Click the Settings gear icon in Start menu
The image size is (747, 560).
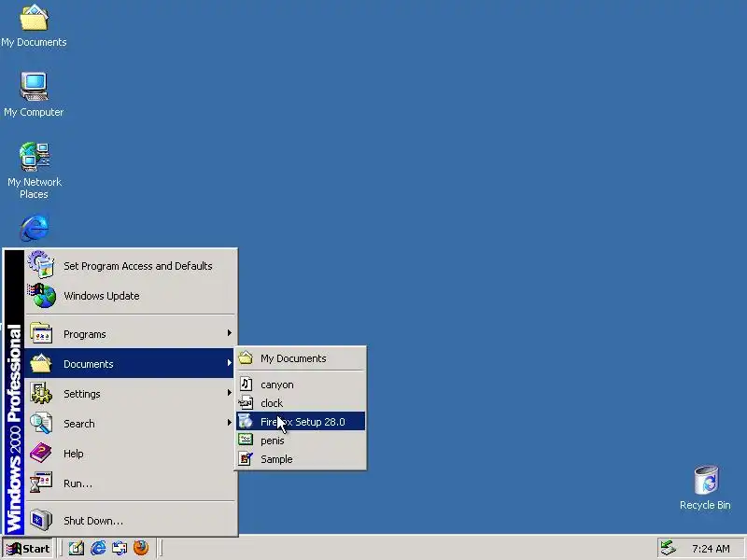41,393
